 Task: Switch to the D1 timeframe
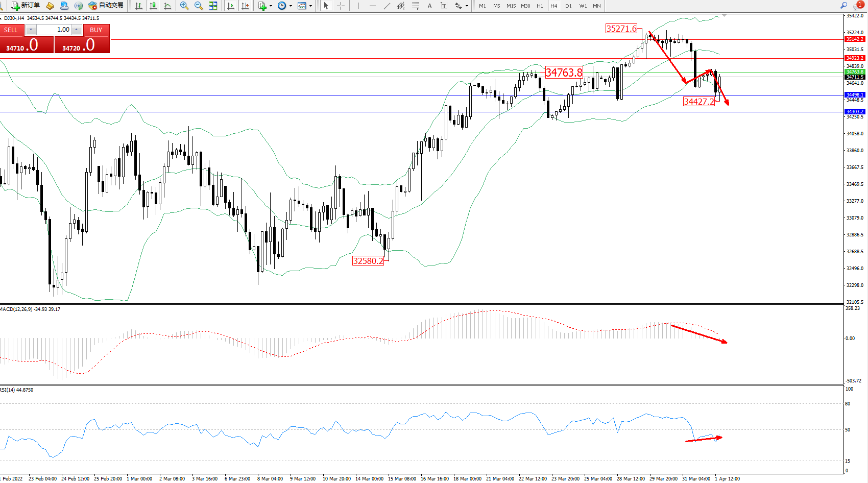[x=568, y=6]
